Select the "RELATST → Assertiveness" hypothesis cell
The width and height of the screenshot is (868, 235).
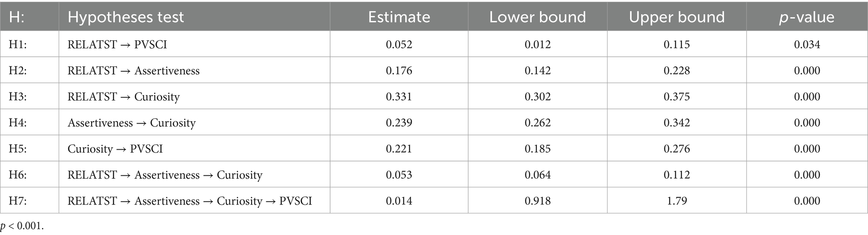point(134,71)
